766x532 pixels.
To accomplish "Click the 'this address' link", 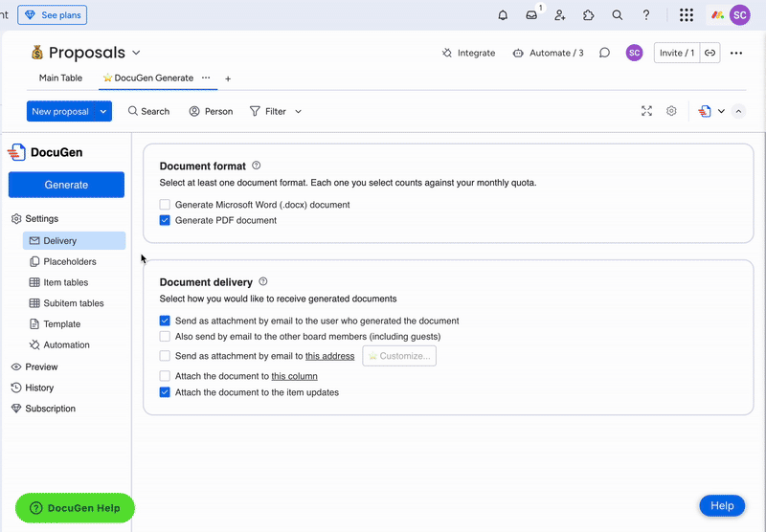I will point(329,356).
